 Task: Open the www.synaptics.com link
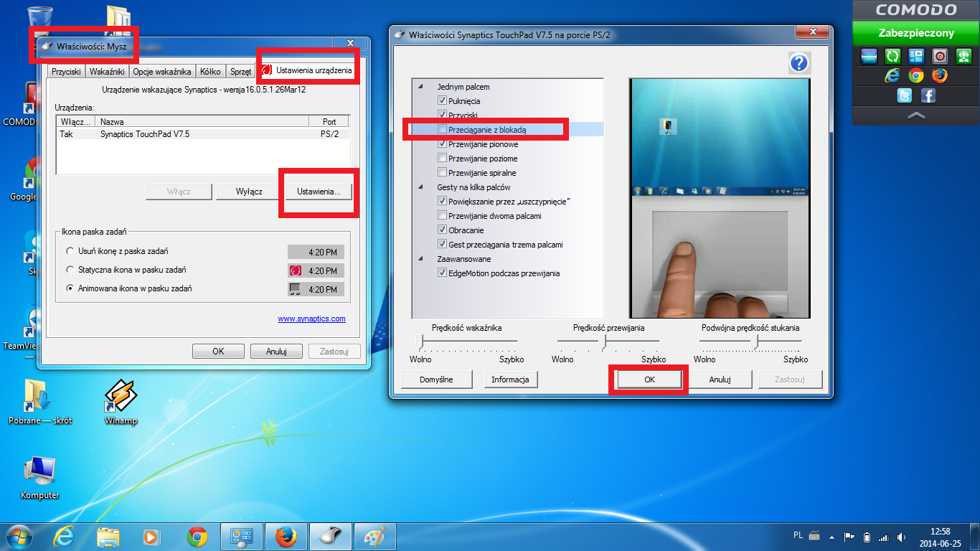coord(311,319)
